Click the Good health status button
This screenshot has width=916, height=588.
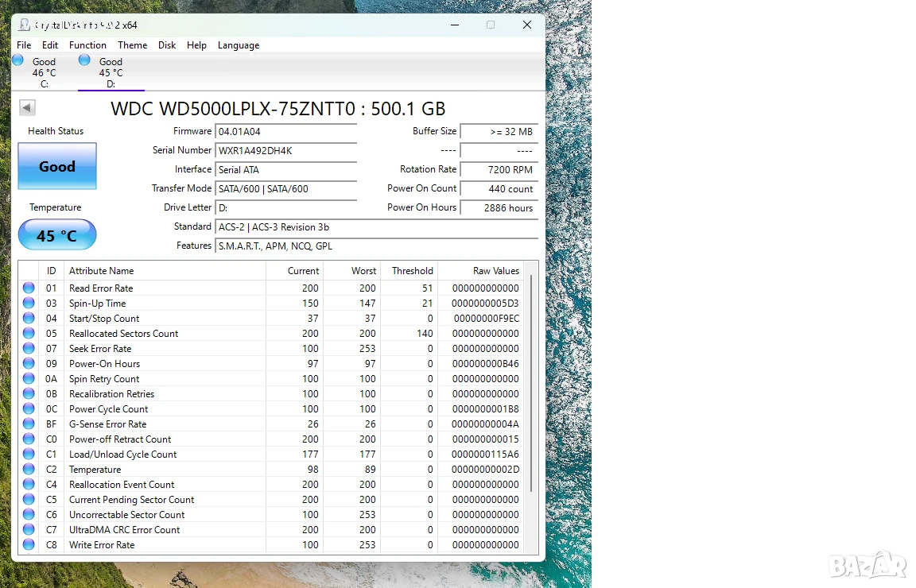[x=57, y=166]
